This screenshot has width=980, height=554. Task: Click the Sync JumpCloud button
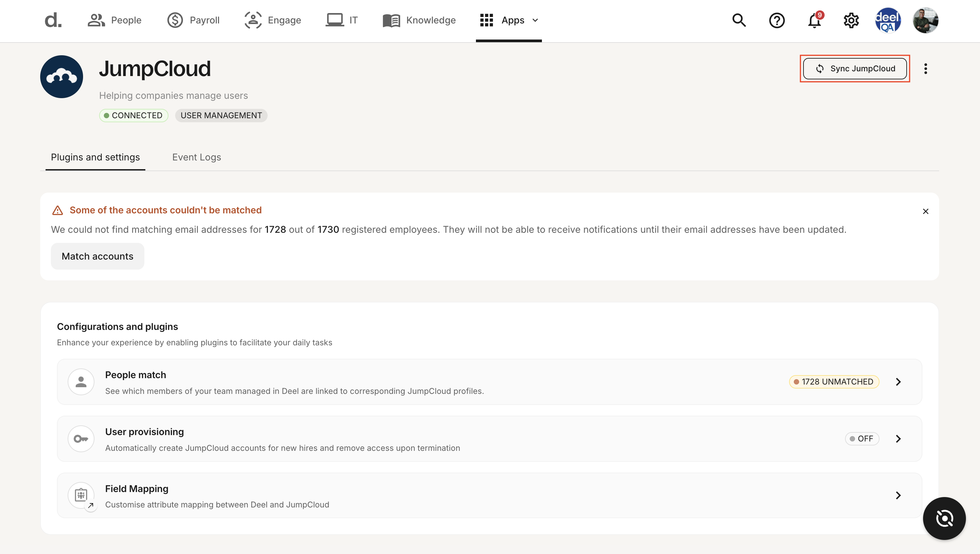pos(855,68)
